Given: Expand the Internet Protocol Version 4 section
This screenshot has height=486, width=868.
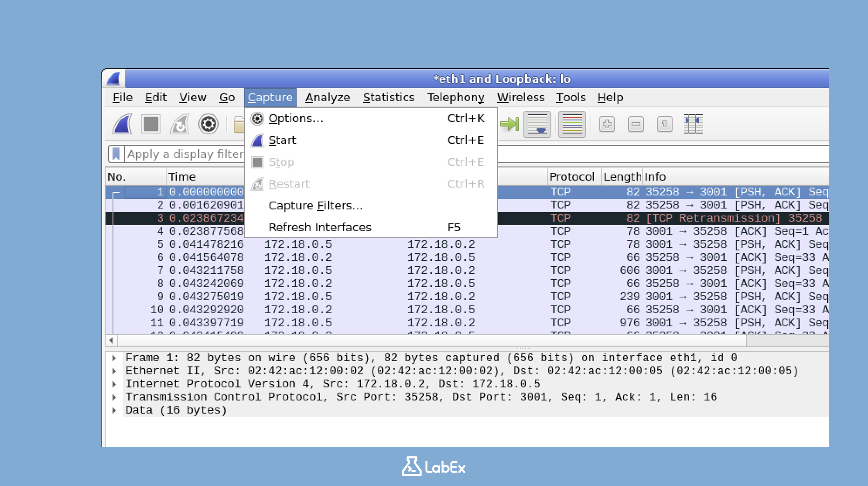Looking at the screenshot, I should point(114,383).
